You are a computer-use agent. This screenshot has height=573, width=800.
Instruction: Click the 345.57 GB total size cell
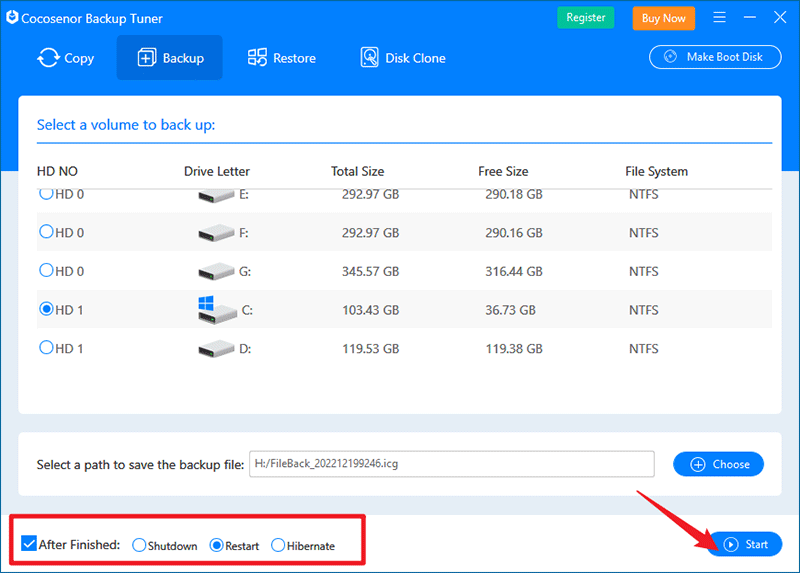coord(370,271)
